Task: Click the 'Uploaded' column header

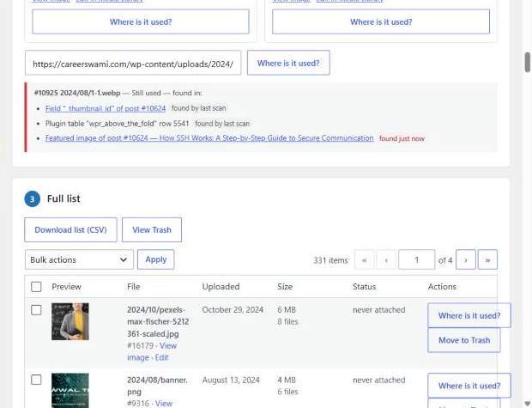Action: tap(221, 287)
